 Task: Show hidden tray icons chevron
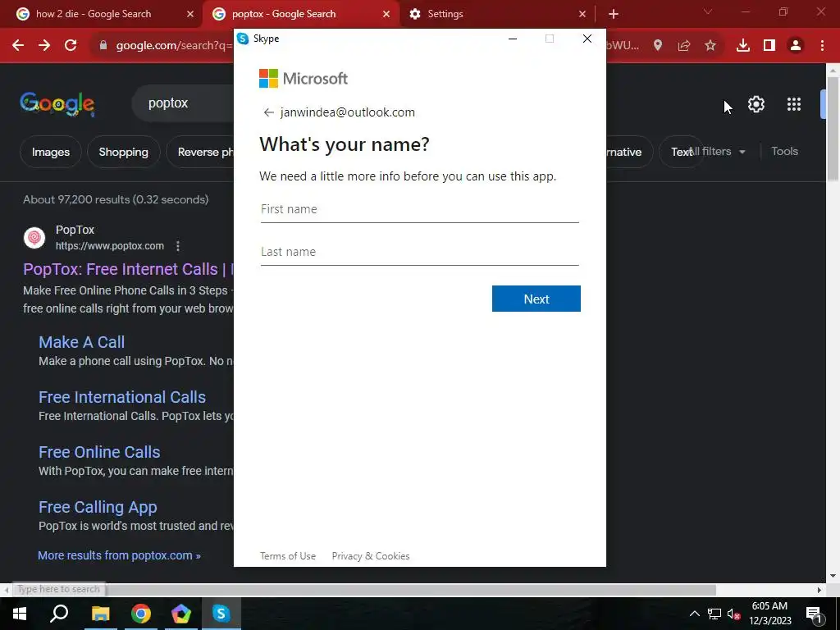tap(694, 614)
